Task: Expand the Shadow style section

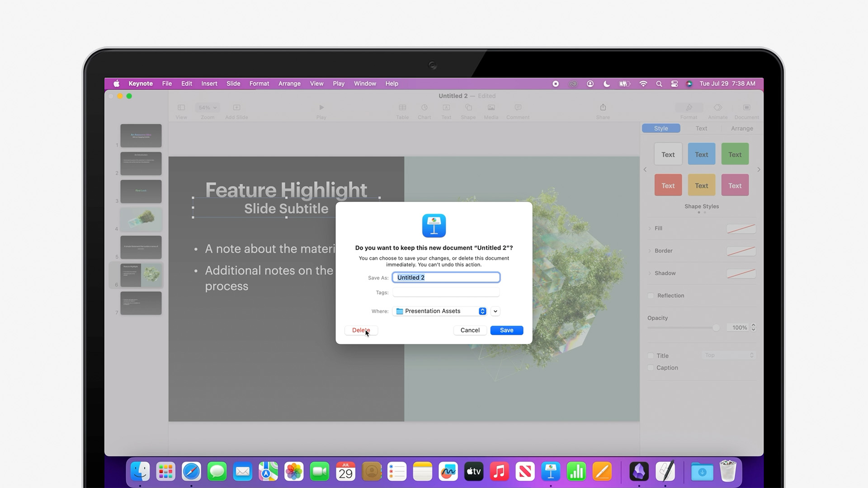Action: click(650, 273)
